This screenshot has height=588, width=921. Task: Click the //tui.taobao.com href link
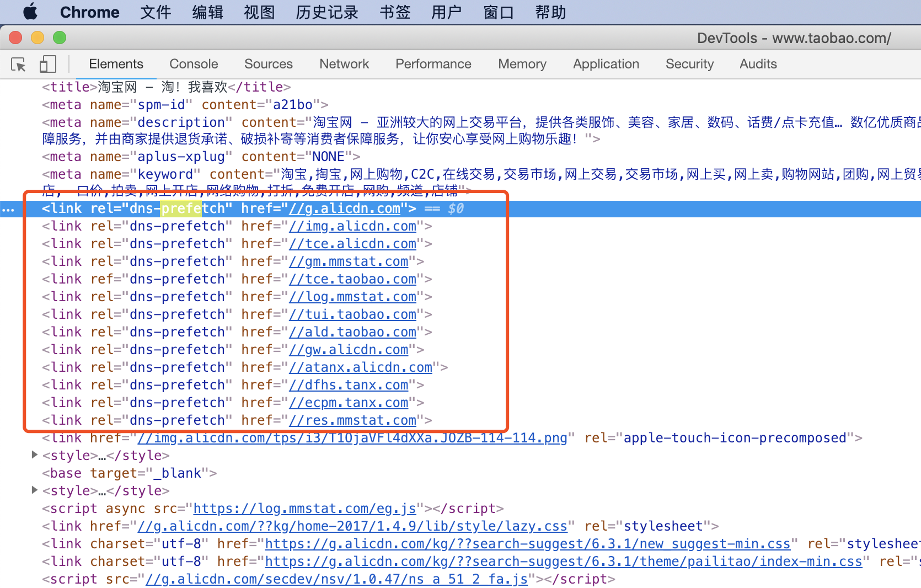(x=353, y=314)
